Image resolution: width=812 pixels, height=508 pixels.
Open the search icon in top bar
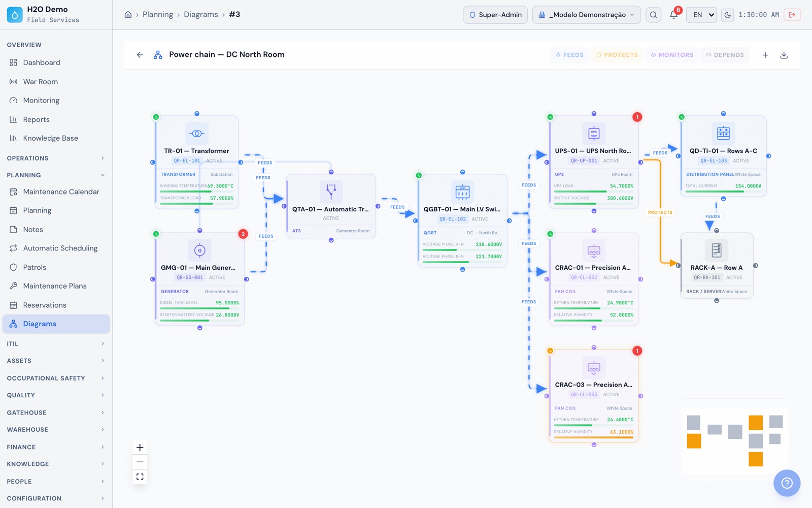pyautogui.click(x=654, y=15)
